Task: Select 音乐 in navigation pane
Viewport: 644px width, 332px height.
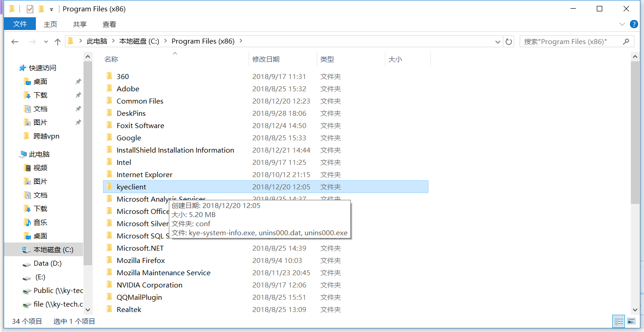Action: click(x=40, y=223)
